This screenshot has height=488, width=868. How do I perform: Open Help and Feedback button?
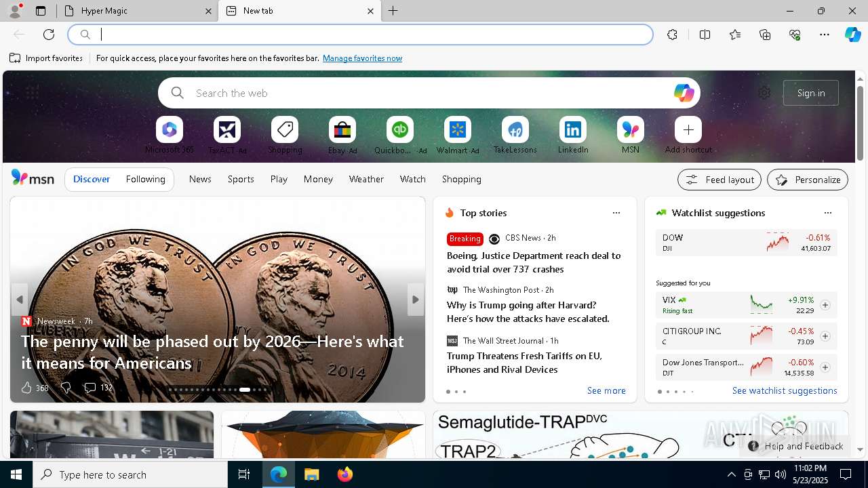[x=795, y=446]
